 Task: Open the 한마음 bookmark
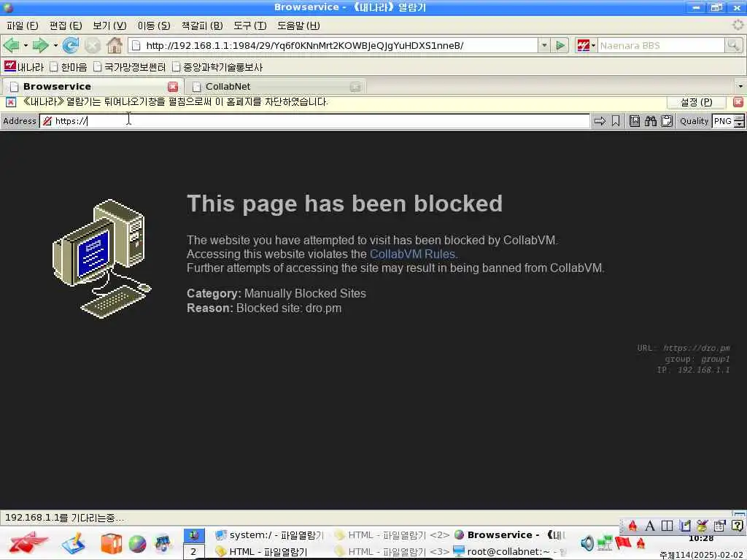coord(69,66)
